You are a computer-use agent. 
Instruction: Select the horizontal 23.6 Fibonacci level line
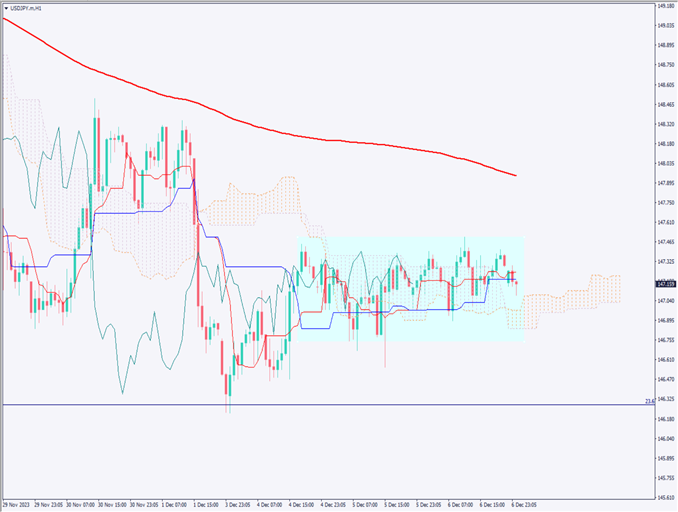coord(400,404)
